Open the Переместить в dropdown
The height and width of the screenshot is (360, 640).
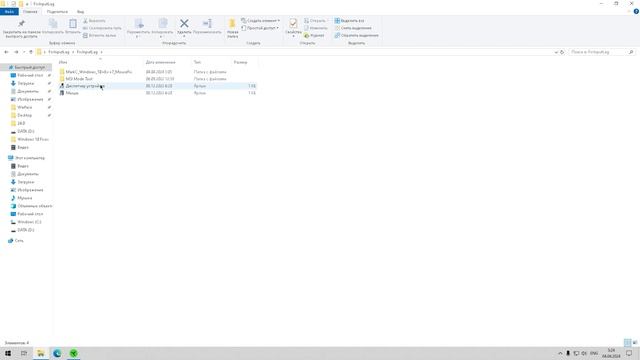point(139,28)
